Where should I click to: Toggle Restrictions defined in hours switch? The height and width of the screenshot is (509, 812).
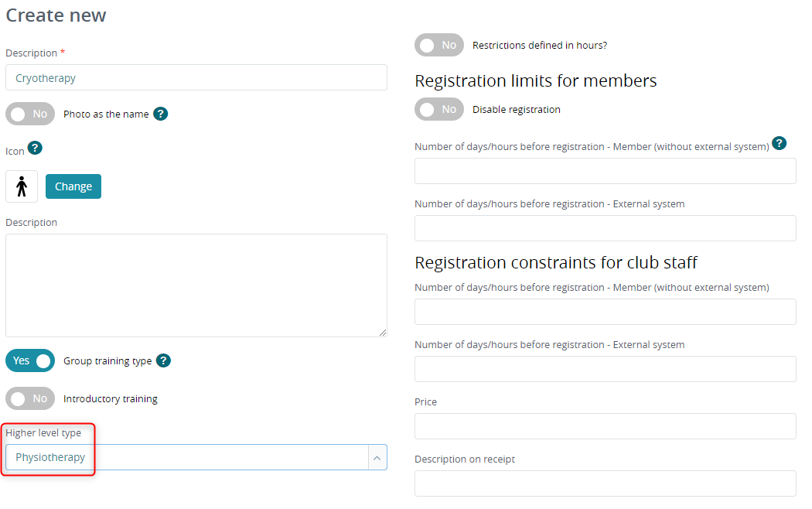[x=439, y=45]
